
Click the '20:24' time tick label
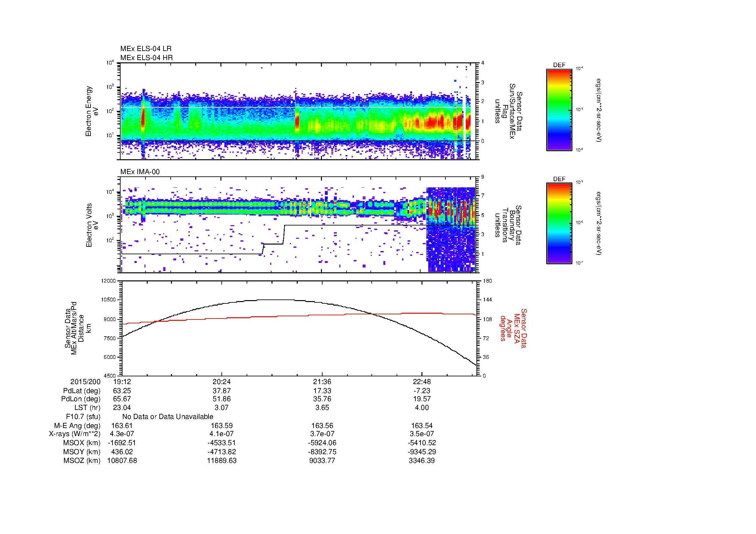click(x=222, y=382)
